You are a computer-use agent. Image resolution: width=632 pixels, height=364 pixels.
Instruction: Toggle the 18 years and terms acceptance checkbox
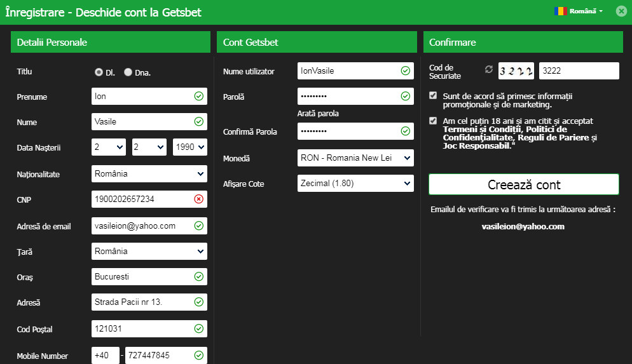[x=433, y=121]
